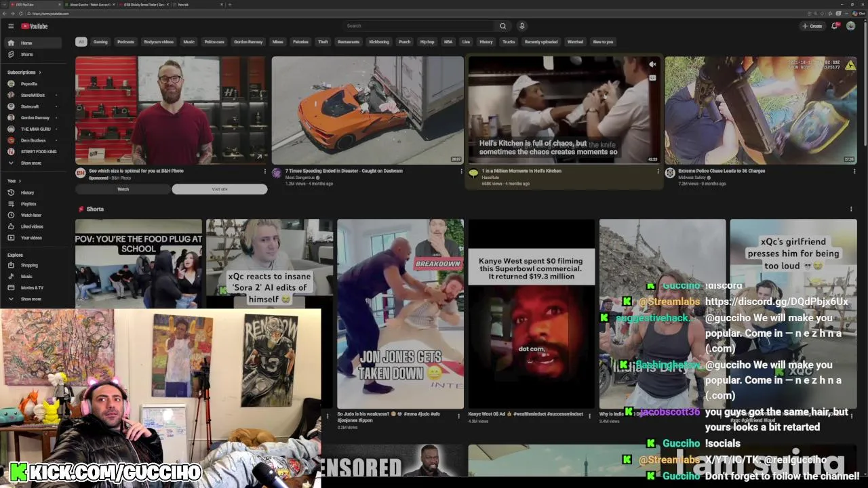Click the browser back arrow
Screen dimensions: 868x488
(x=5, y=14)
